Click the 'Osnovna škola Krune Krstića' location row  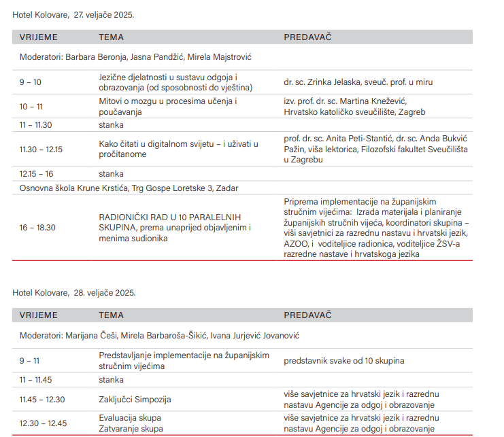[x=129, y=188]
